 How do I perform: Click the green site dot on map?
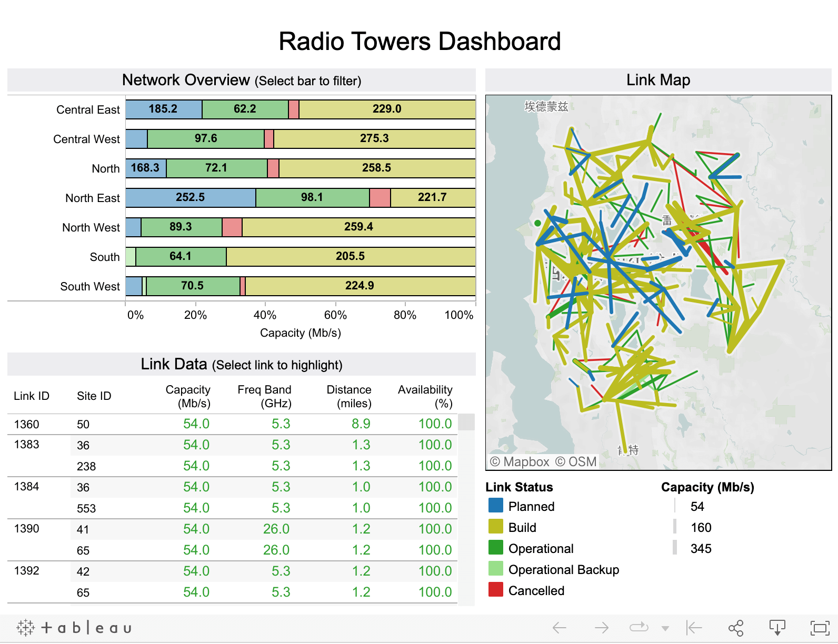(537, 223)
